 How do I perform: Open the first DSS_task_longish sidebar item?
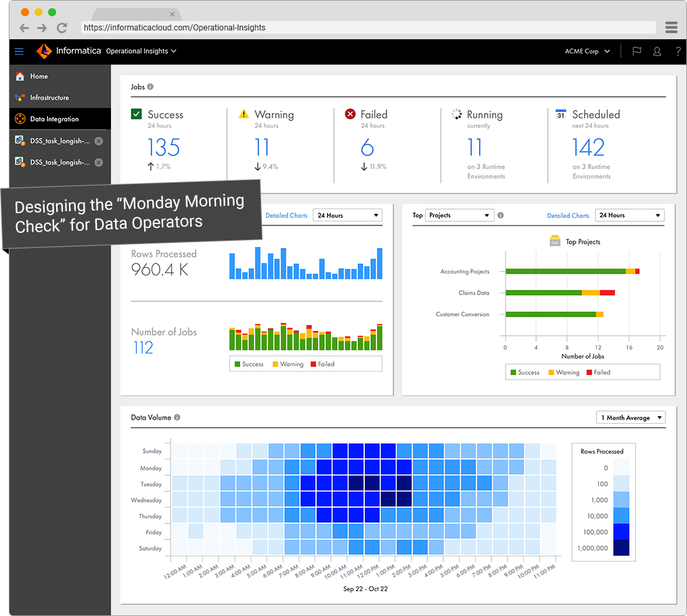click(60, 141)
